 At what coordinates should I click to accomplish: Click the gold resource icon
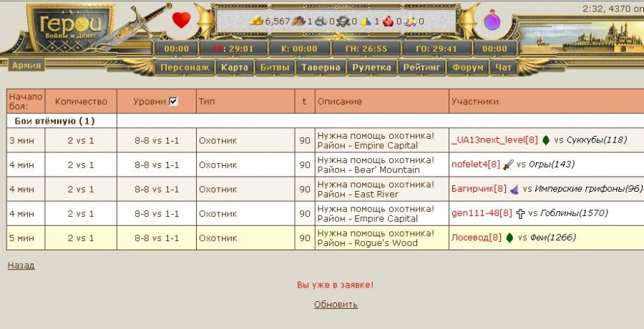256,21
